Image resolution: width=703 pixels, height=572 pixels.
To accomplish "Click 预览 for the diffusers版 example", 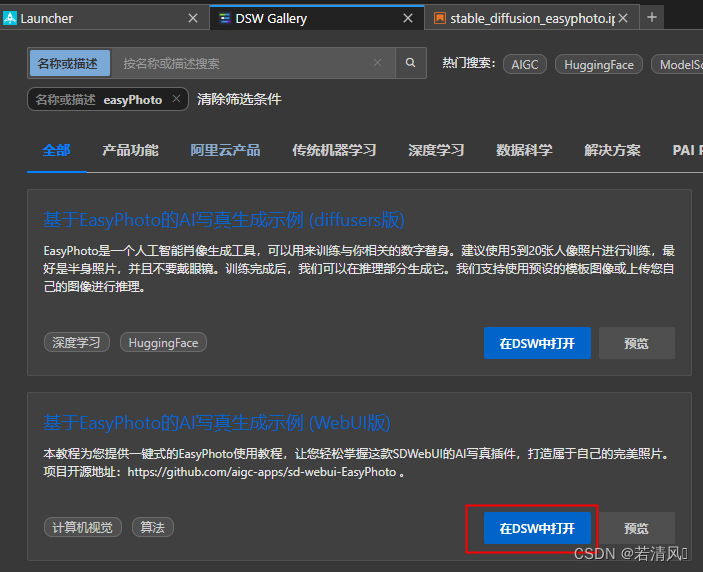I will pos(637,343).
